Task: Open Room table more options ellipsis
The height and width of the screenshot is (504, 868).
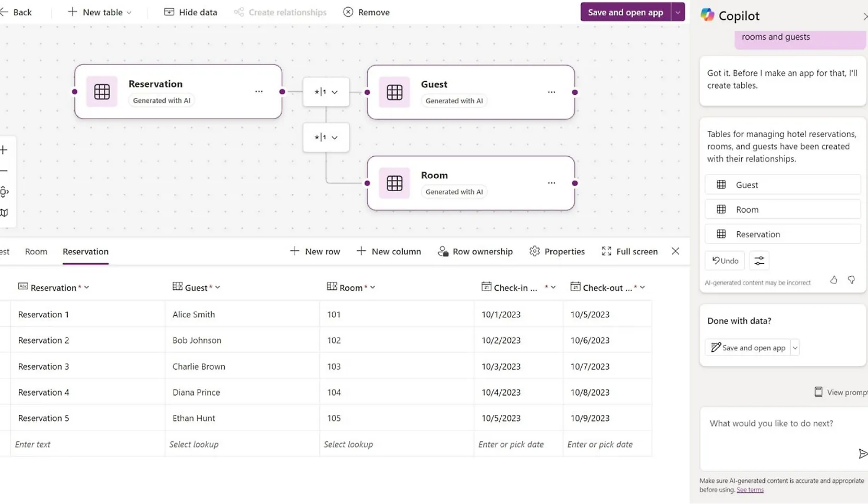Action: click(551, 183)
